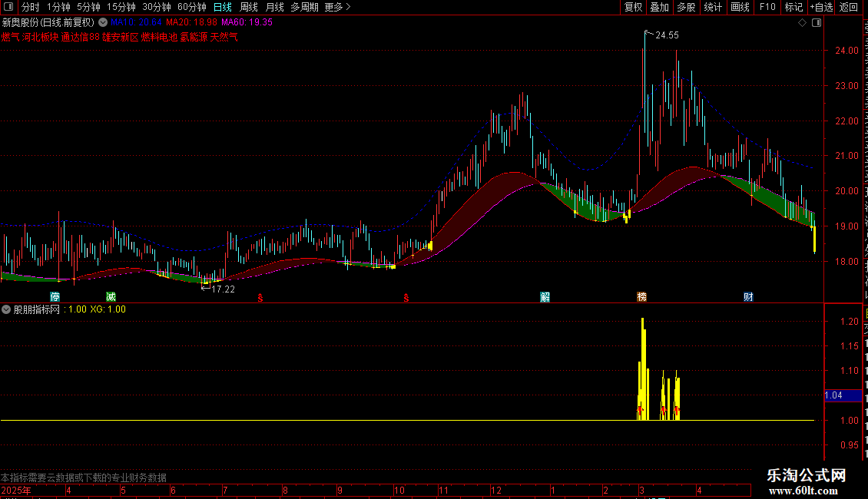The height and width of the screenshot is (499, 868).
Task: Switch to 1分钟 period
Action: point(58,7)
